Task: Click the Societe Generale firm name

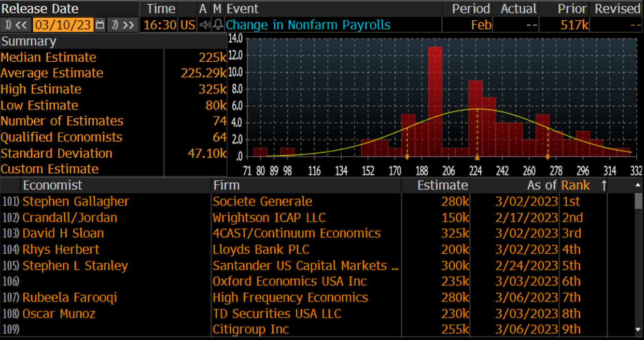Action: coord(262,201)
